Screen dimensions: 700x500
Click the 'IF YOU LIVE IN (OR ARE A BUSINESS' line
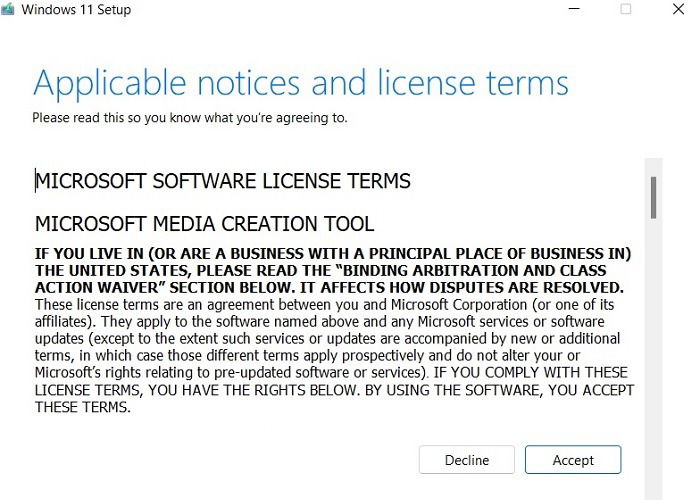point(333,254)
